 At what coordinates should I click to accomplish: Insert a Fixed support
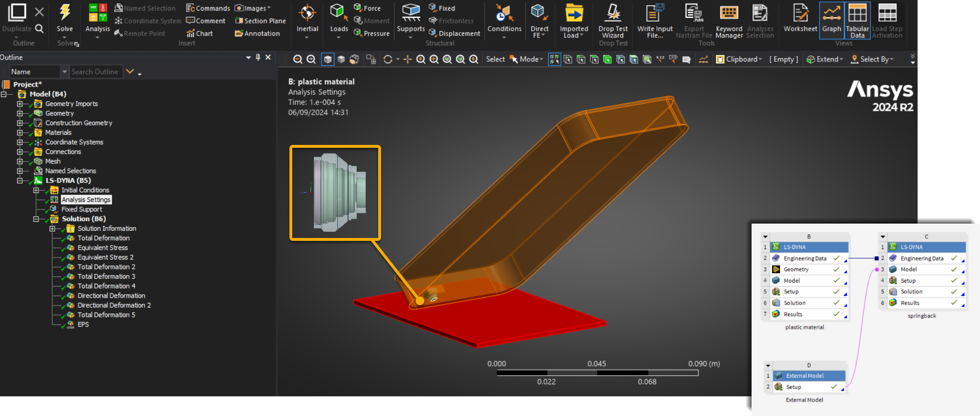pyautogui.click(x=442, y=8)
